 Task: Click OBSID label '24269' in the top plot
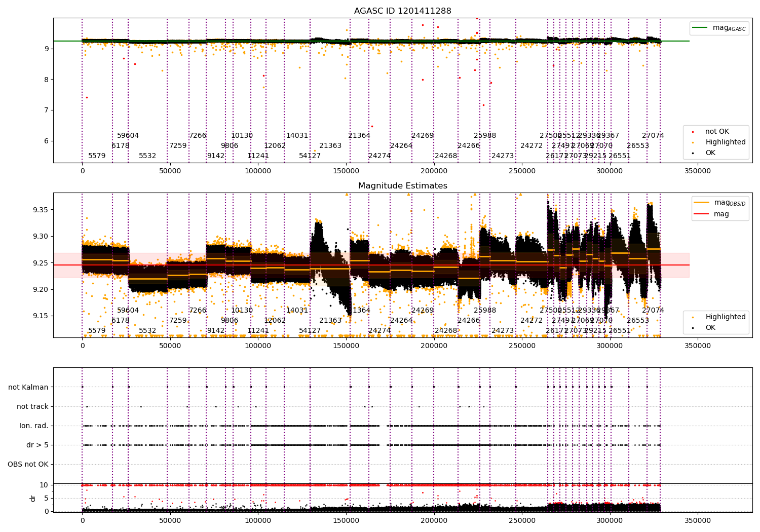click(x=423, y=136)
